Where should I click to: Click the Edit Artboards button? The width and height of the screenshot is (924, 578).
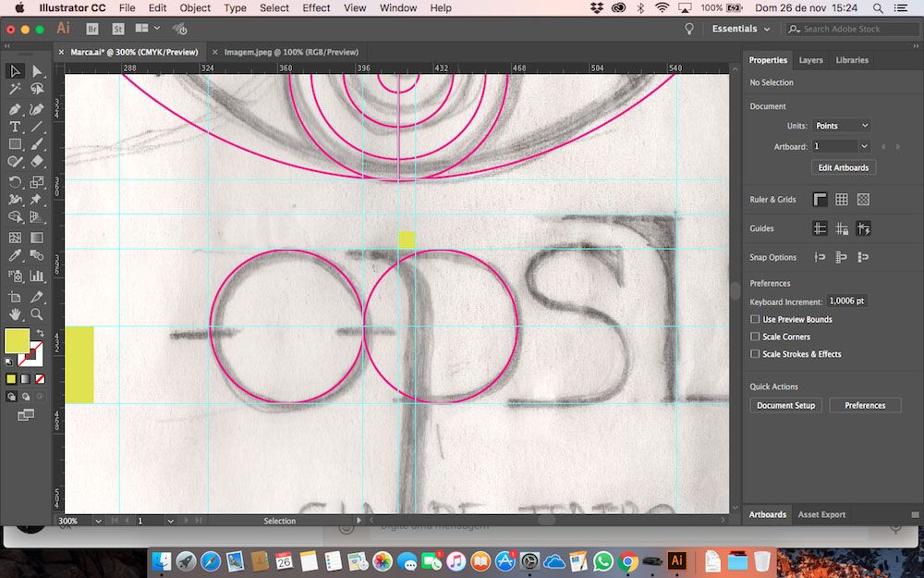843,167
